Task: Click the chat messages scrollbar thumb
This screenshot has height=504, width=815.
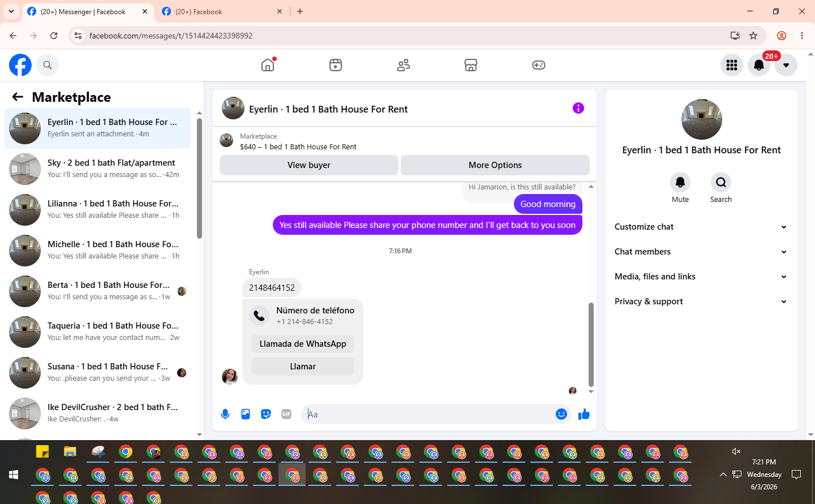Action: (591, 344)
